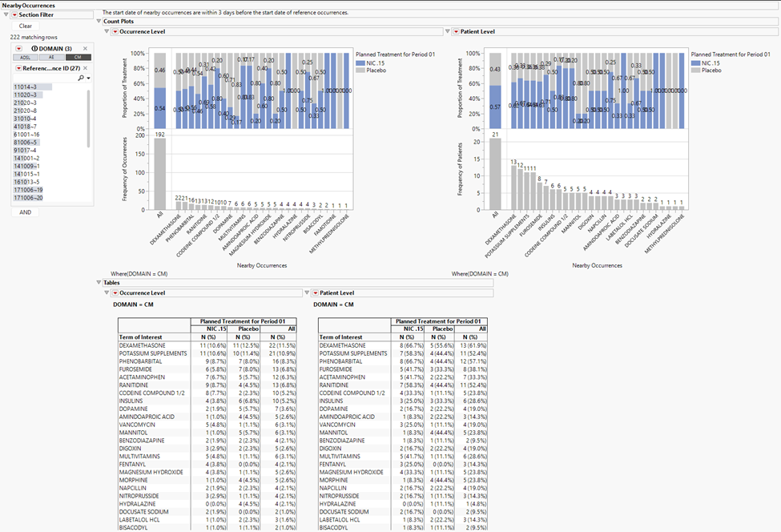781x532 pixels.
Task: Click the AND button below filters
Action: tap(26, 212)
